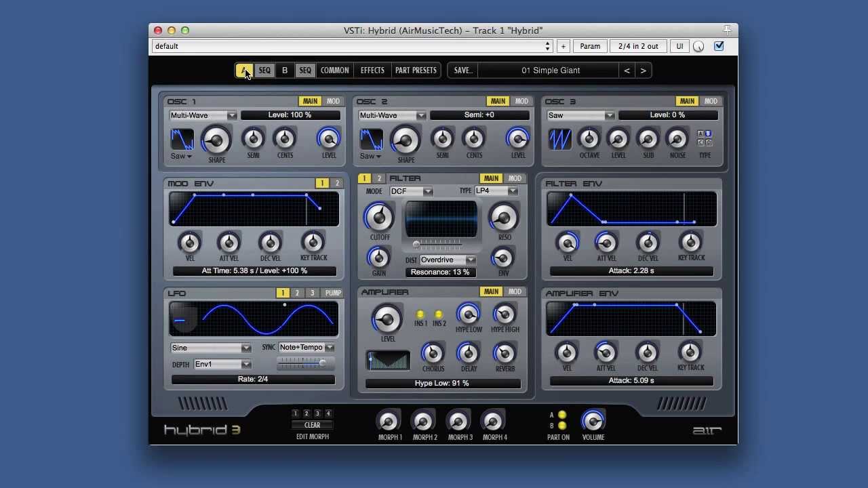This screenshot has height=488, width=868.
Task: Switch the Filter section to MOD
Action: point(515,179)
